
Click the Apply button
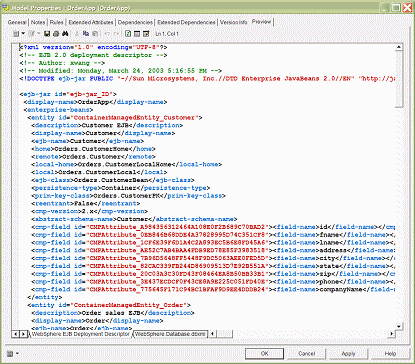(348, 353)
